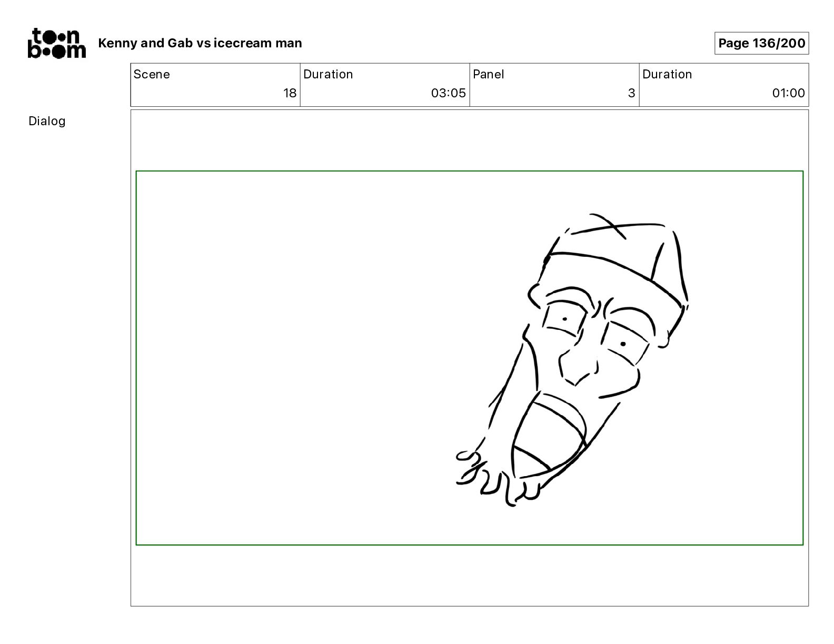Select the 'Dialog' label
834x644 pixels.
click(47, 121)
